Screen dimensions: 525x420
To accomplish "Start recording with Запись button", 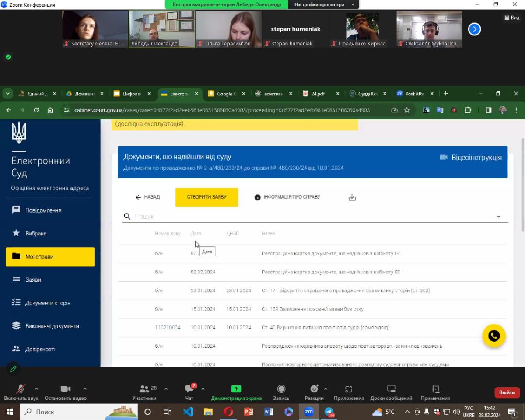I will [x=281, y=392].
